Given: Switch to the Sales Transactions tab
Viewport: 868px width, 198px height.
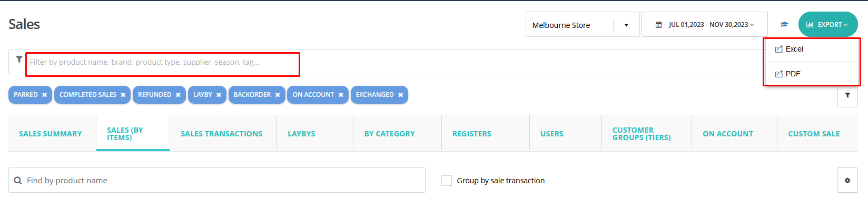Looking at the screenshot, I should [x=222, y=134].
